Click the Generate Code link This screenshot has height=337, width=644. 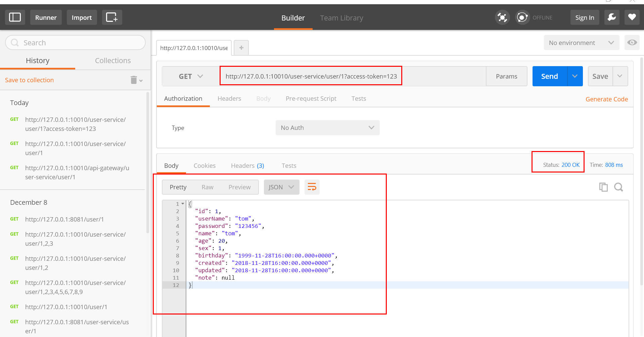point(607,99)
